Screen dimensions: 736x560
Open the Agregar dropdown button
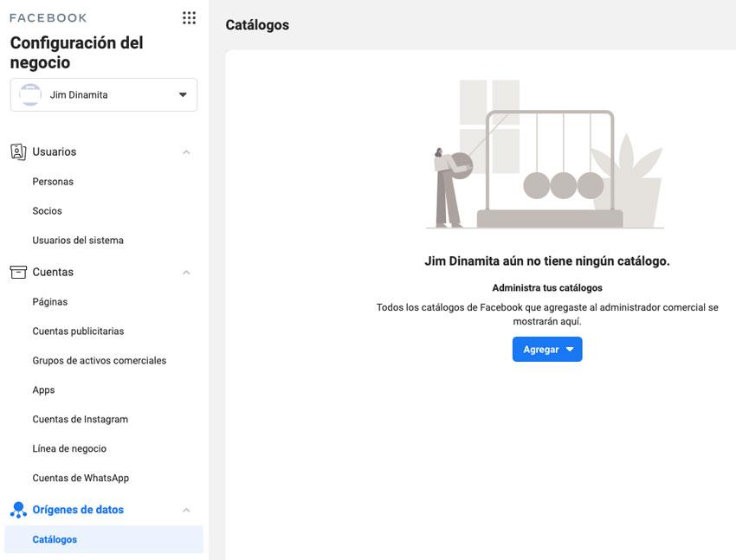click(x=547, y=349)
